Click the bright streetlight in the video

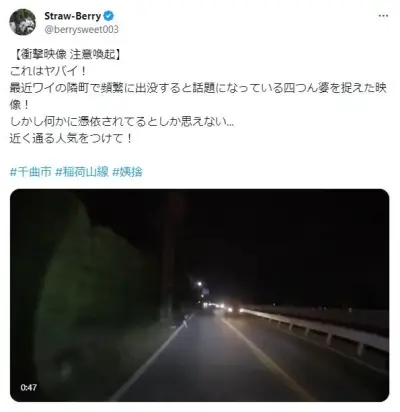click(x=199, y=284)
